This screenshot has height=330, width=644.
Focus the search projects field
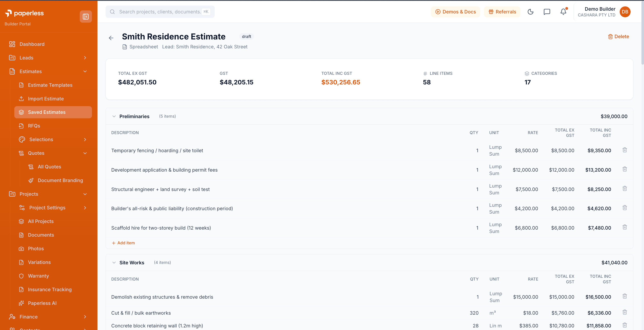[160, 12]
